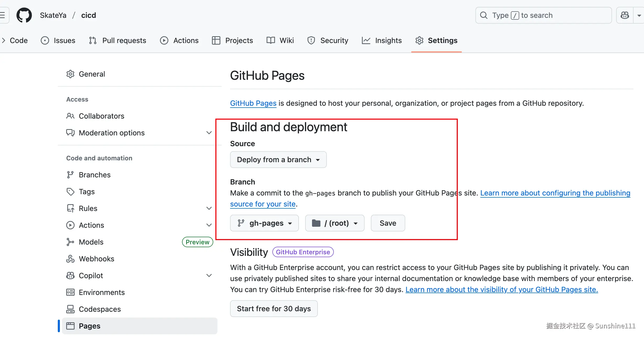This screenshot has height=338, width=644.
Task: Click the Codespaces sidebar icon
Action: click(70, 309)
